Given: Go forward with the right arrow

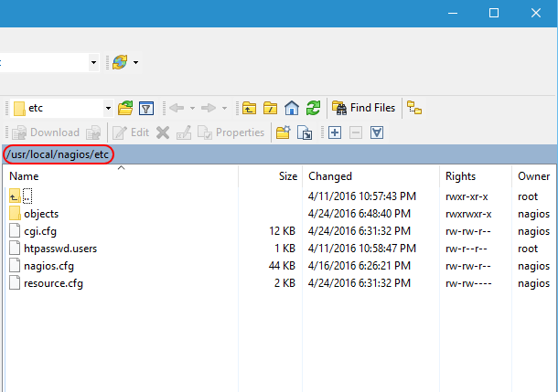Looking at the screenshot, I should pyautogui.click(x=209, y=108).
